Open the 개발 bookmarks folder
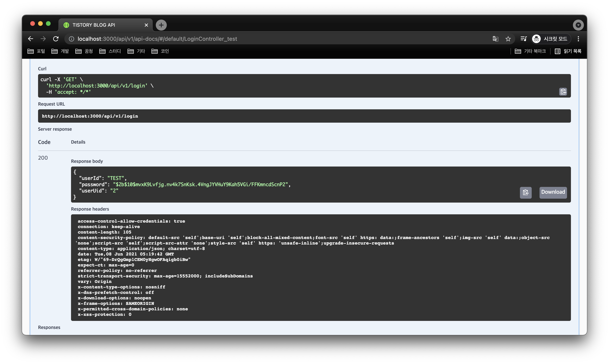 pyautogui.click(x=60, y=51)
